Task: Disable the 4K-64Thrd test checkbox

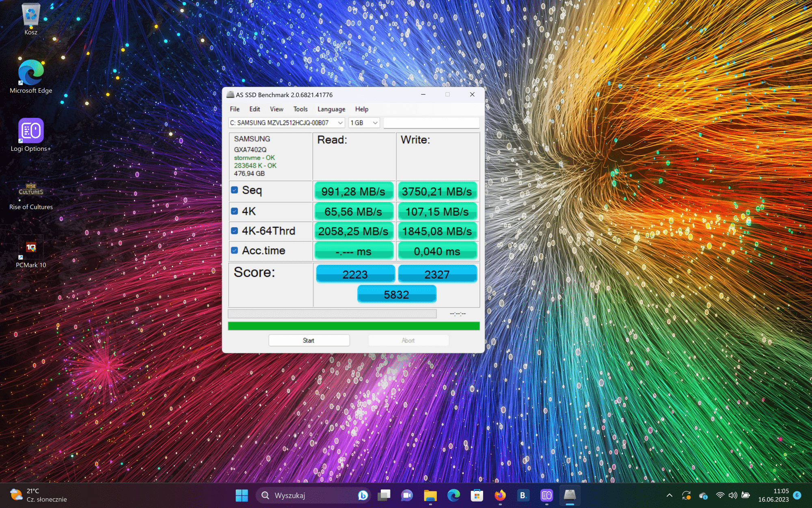Action: pos(235,231)
